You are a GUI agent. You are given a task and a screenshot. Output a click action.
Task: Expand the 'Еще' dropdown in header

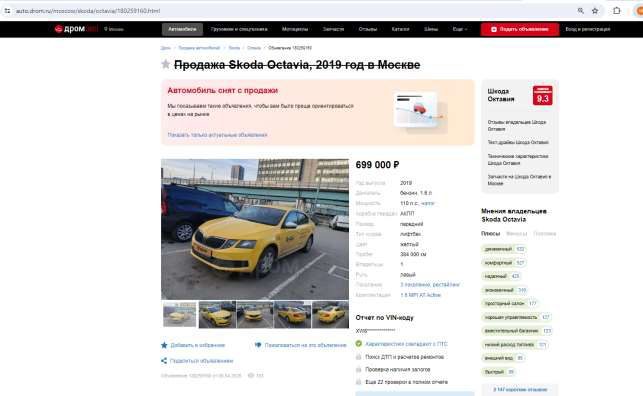click(x=460, y=29)
